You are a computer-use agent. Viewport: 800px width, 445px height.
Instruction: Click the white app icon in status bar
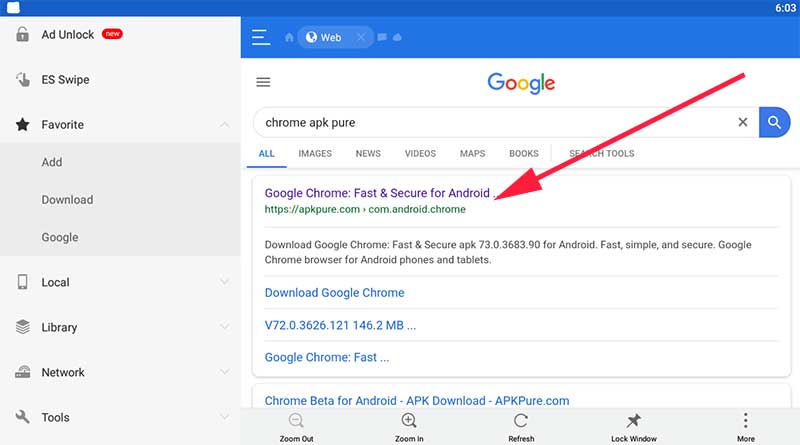[13, 8]
